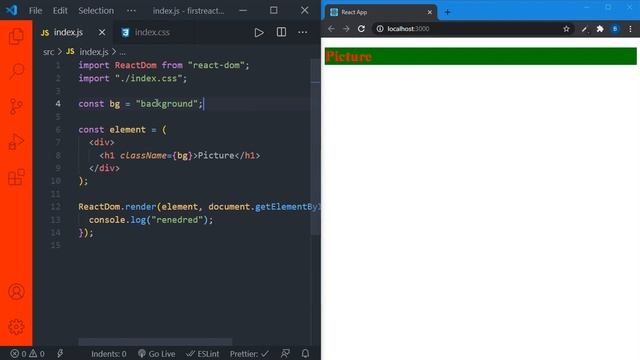Open the Edit menu

[60, 11]
